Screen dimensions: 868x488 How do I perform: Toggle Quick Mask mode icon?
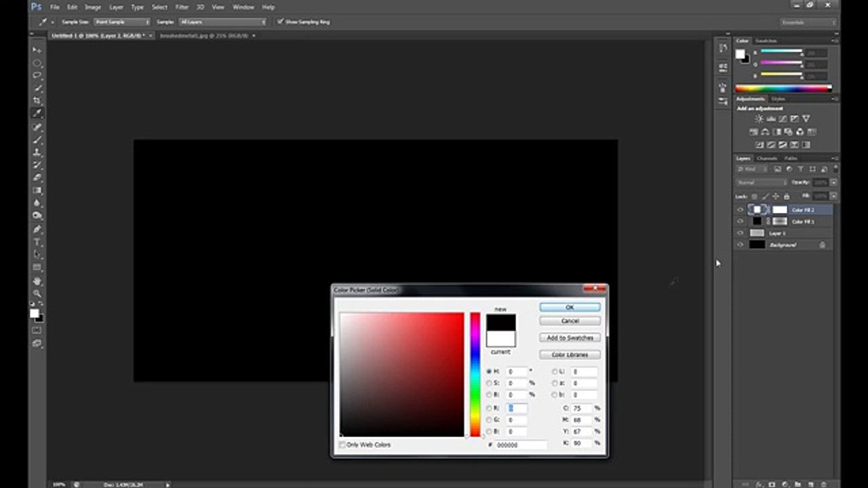pyautogui.click(x=37, y=331)
